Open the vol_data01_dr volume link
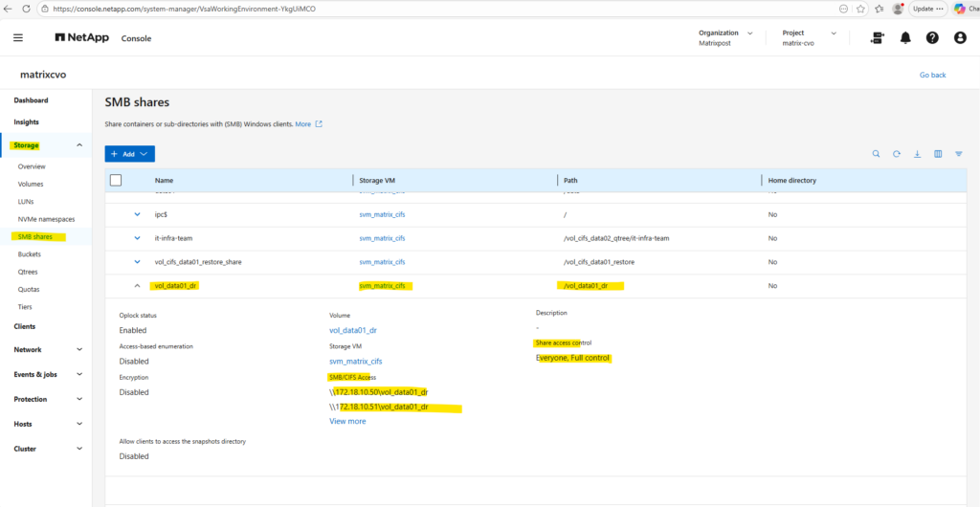 click(353, 330)
